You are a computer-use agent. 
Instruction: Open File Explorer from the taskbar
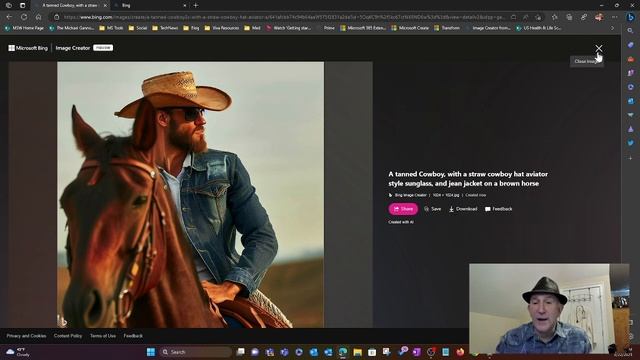coord(358,352)
